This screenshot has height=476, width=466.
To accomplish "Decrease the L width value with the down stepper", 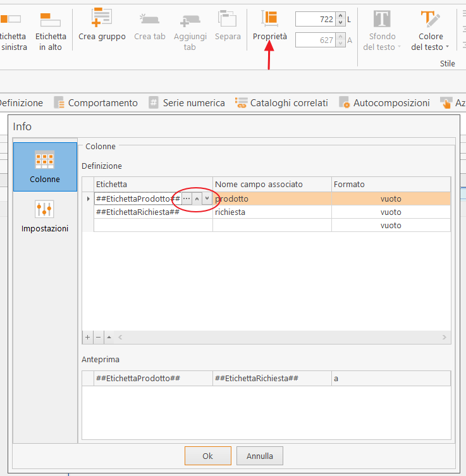I will point(340,23).
